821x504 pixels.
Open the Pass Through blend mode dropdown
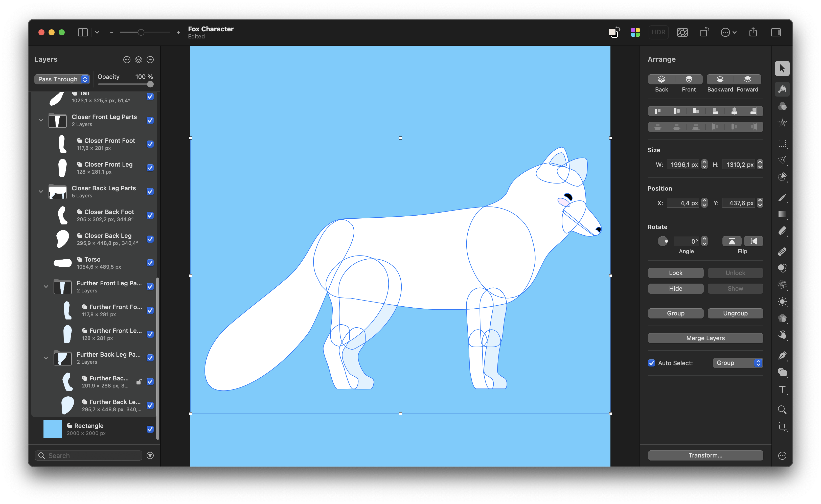(62, 79)
